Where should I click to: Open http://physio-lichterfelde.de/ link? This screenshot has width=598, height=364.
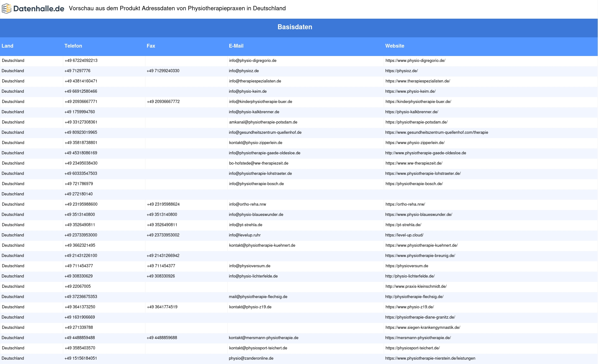click(x=410, y=276)
